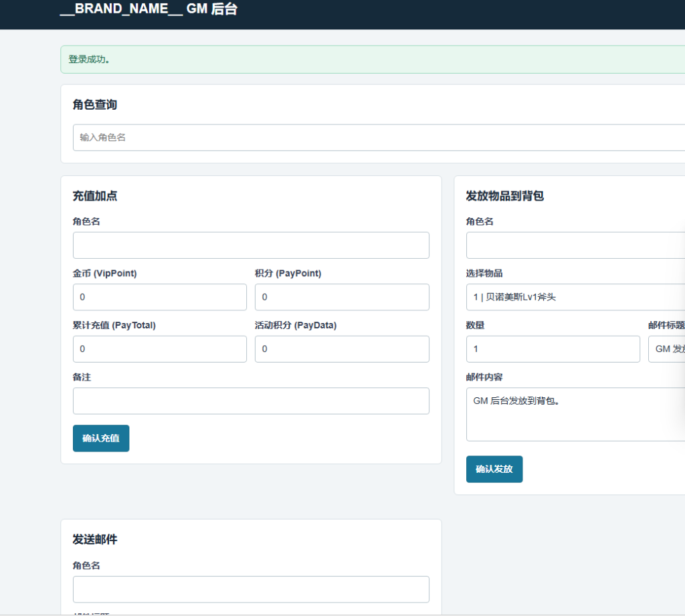Click the 活动积分 (PayData) label text
This screenshot has width=685, height=616.
[x=296, y=326]
